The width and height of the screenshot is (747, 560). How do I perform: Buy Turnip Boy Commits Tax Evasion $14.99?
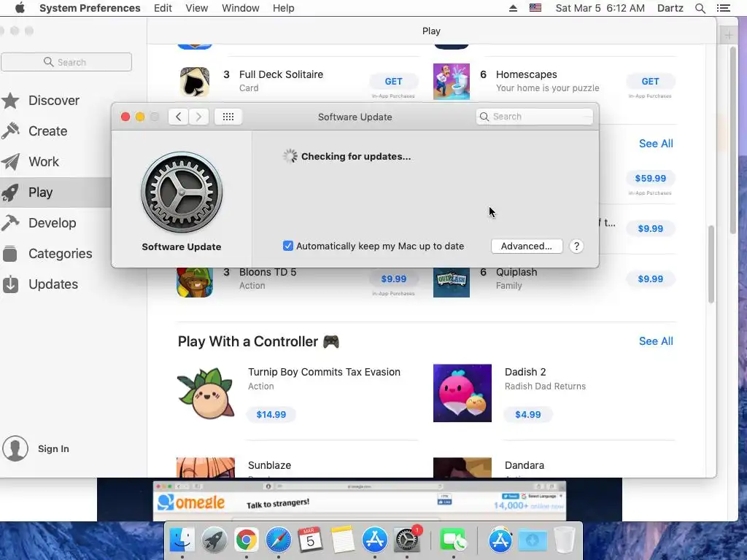point(271,414)
